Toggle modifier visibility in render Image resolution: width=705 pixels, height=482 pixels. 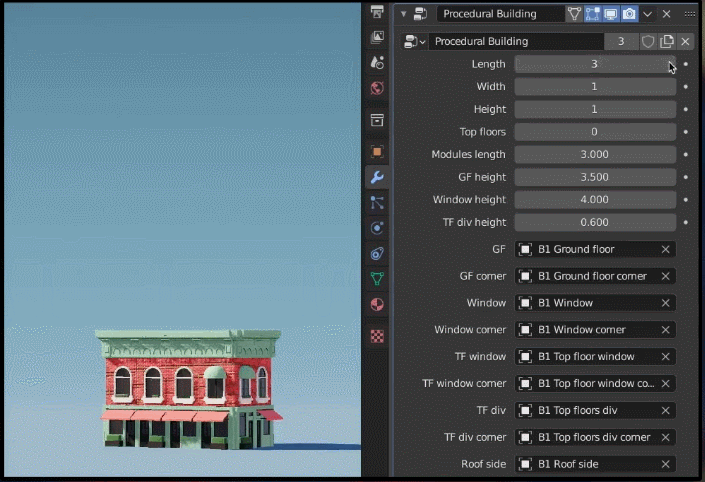[x=629, y=14]
